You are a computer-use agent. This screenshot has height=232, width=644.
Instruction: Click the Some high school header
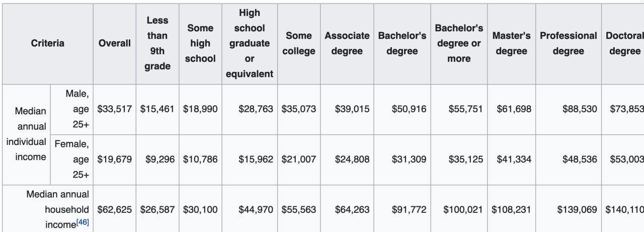tap(200, 43)
